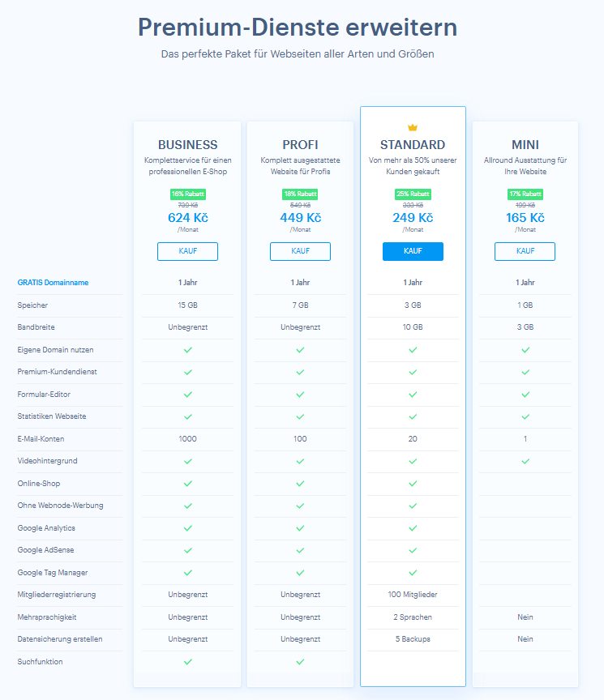Click the BUSINESS checkmark for Online-Shop
The height and width of the screenshot is (700, 604).
187,484
